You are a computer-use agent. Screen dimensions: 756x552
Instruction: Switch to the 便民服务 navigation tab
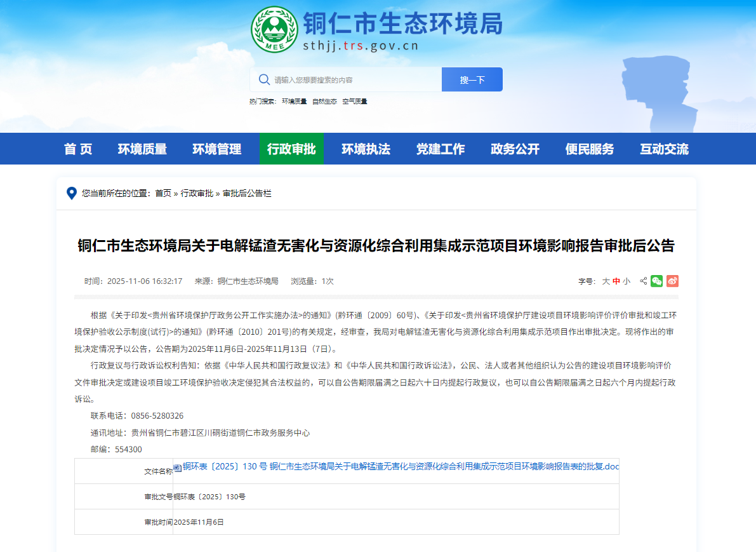click(x=589, y=148)
